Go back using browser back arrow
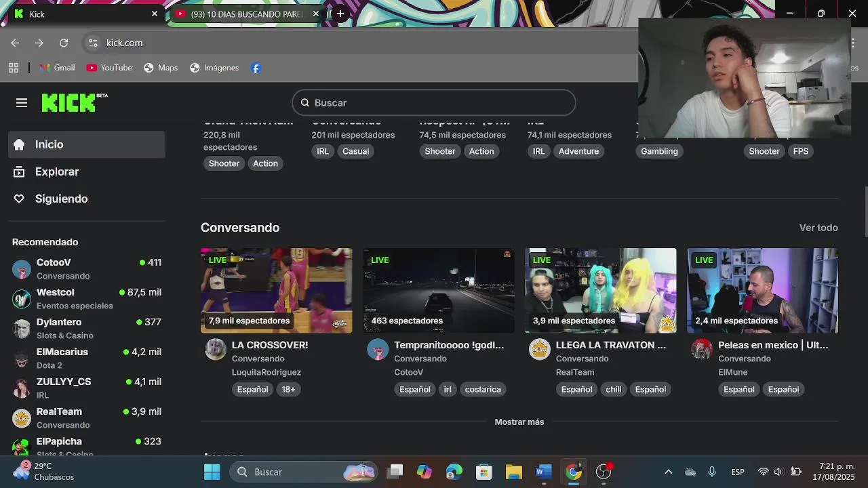Screen dimensions: 868x488 pos(15,43)
